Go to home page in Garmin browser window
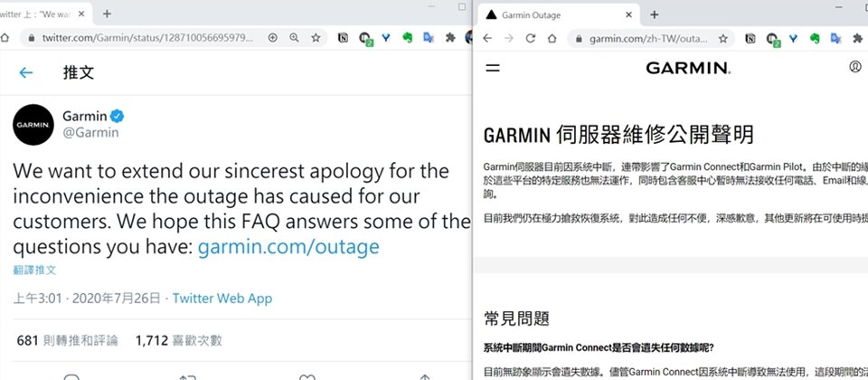The image size is (868, 380). (552, 38)
